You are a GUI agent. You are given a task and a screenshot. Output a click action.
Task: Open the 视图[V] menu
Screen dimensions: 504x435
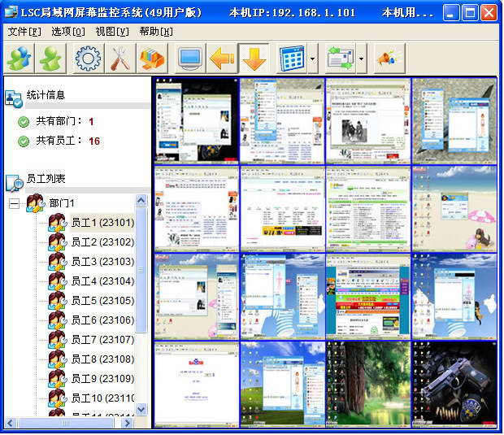pos(112,32)
